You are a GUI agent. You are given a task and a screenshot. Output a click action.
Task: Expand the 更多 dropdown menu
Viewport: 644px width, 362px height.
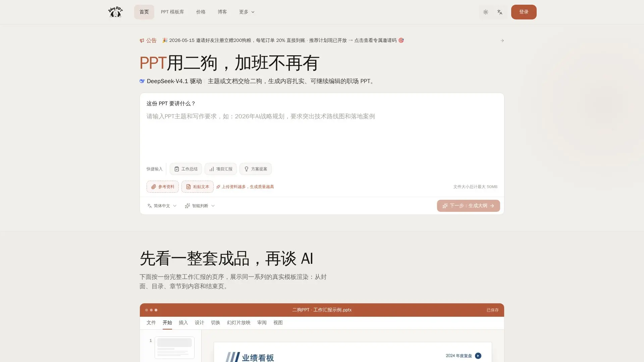click(x=247, y=12)
